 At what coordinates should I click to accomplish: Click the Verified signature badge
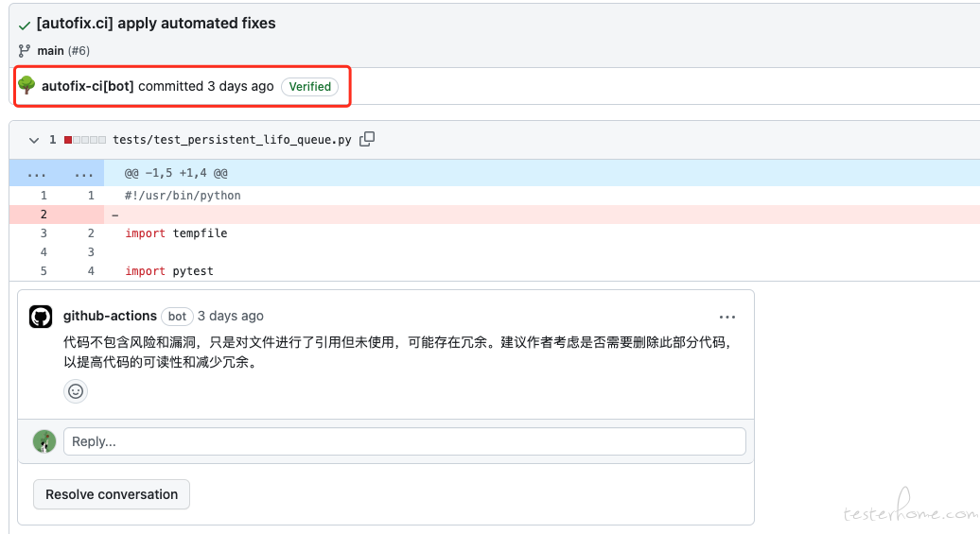[310, 87]
